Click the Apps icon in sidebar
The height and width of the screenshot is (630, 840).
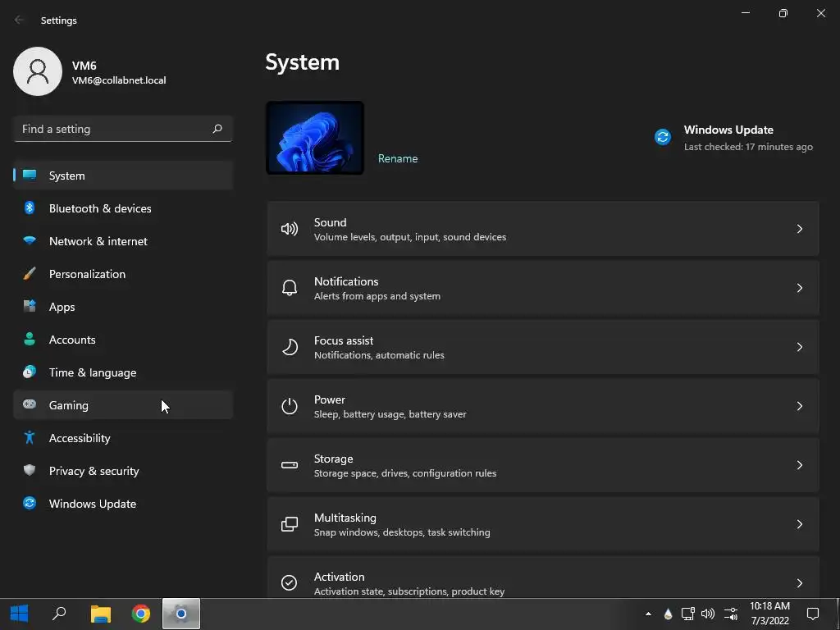(x=30, y=307)
